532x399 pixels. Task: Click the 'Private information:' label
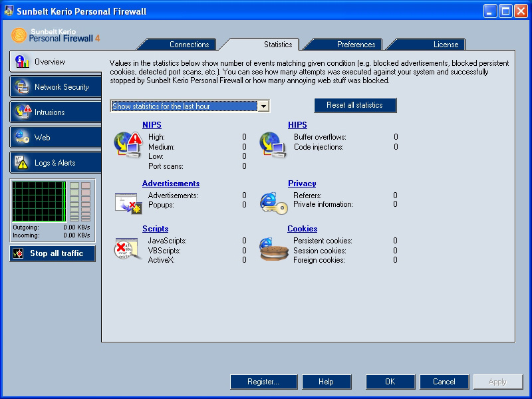pos(323,204)
